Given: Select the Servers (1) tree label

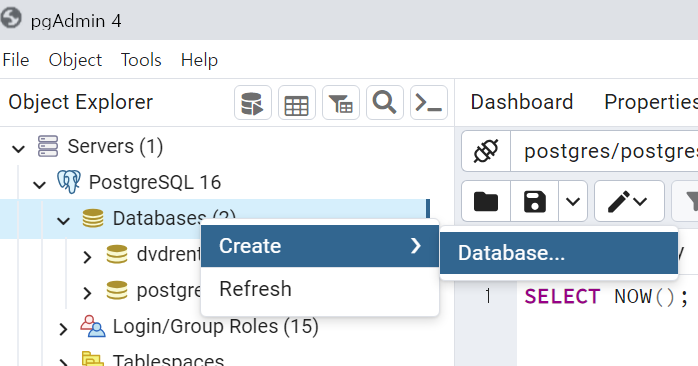Looking at the screenshot, I should (115, 146).
